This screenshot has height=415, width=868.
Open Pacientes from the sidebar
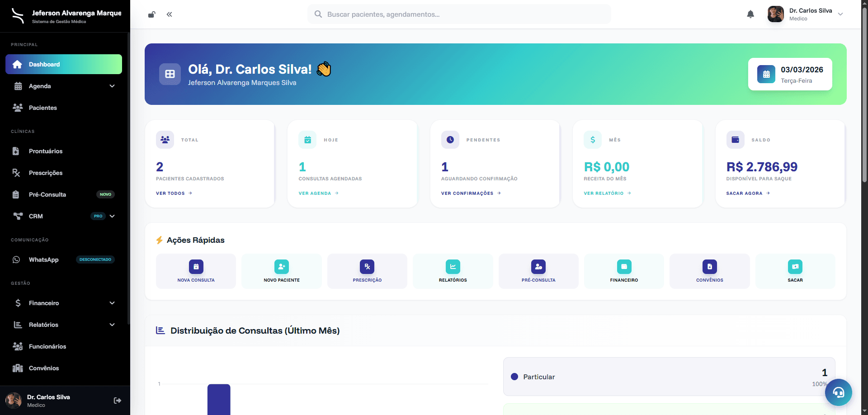tap(42, 108)
